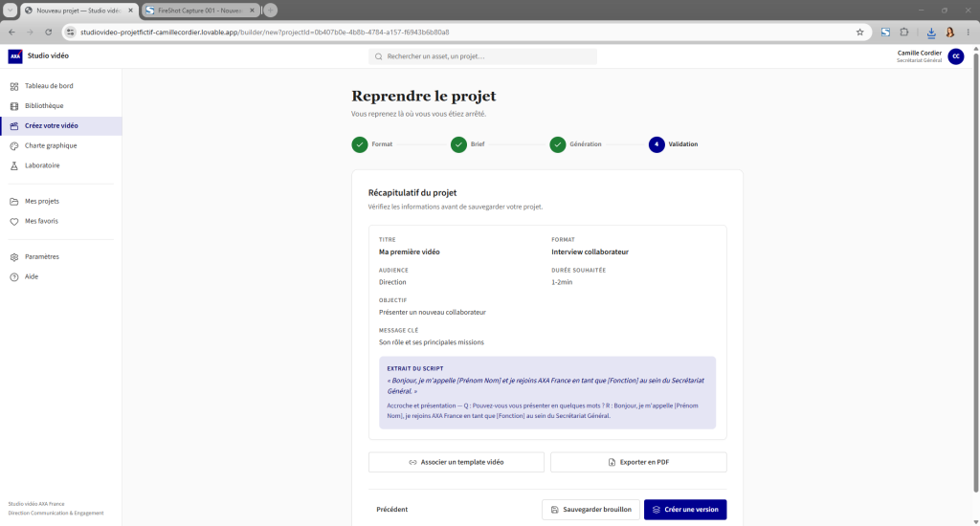Click Sauvegarder brouillon button

pyautogui.click(x=590, y=510)
